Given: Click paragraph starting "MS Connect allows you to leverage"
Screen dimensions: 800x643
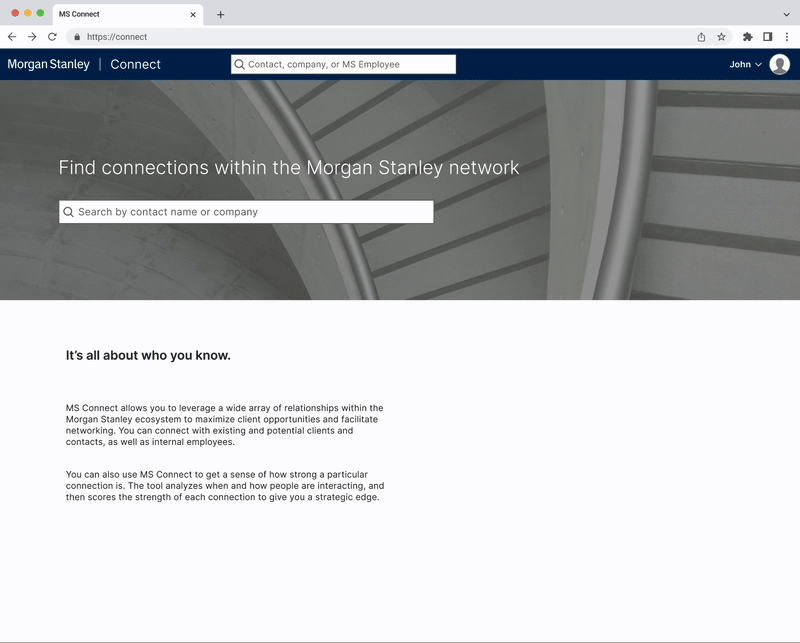Looking at the screenshot, I should 224,425.
